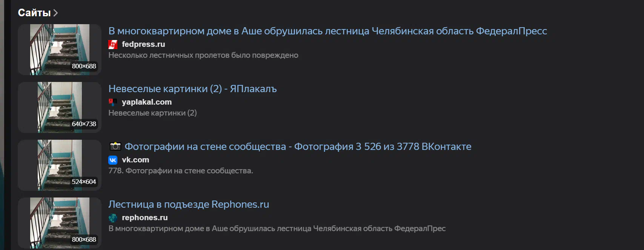
Task: Open the rephones.ru thumbnail 800×688
Action: 60,223
